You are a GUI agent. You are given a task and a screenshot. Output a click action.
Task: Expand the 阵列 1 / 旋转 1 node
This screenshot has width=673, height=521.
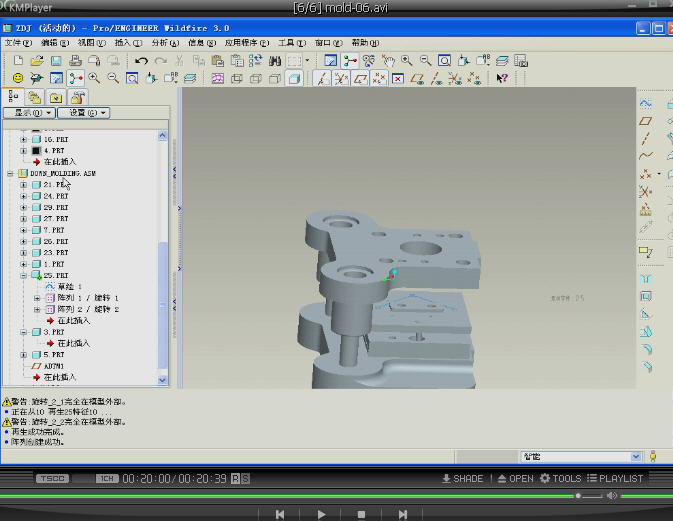(x=37, y=298)
